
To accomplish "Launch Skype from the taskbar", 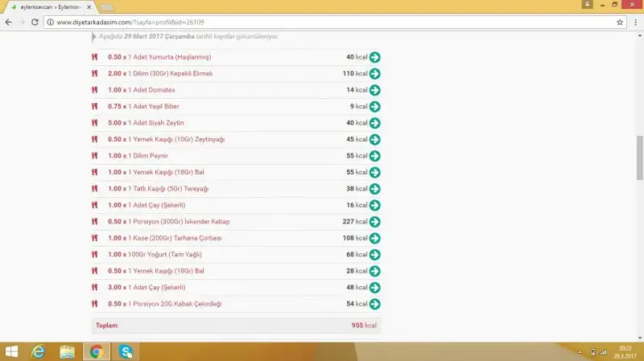I will point(126,351).
